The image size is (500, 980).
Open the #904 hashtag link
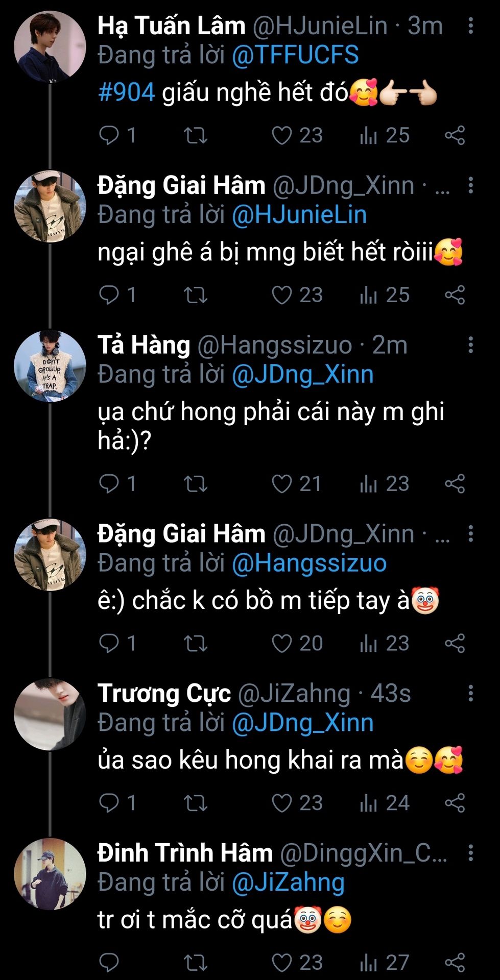point(126,93)
